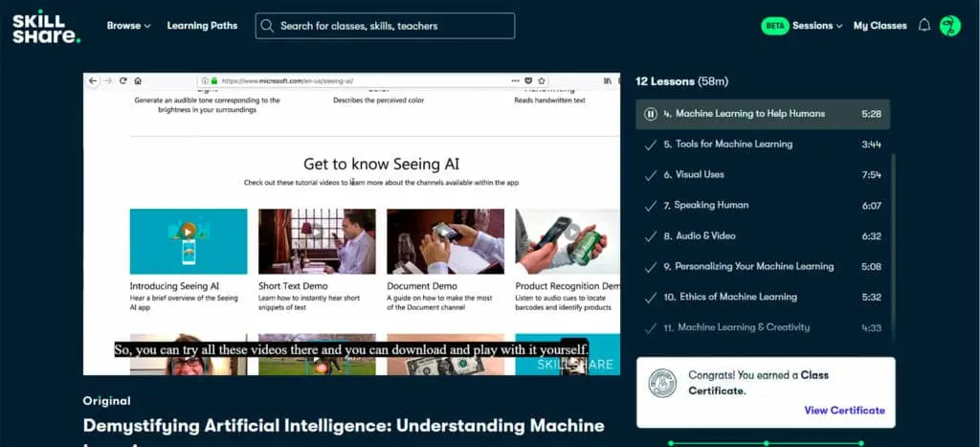Click checkmark beside Speaking Human
The height and width of the screenshot is (447, 980).
point(651,205)
